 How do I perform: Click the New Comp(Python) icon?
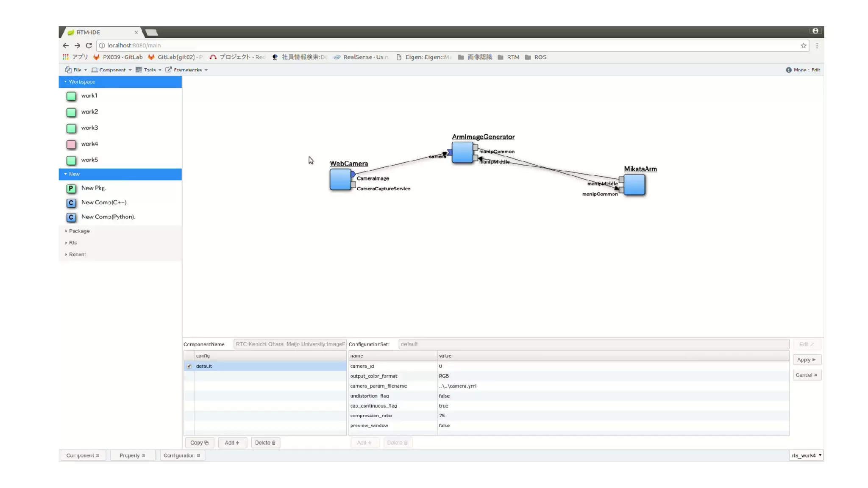[71, 217]
